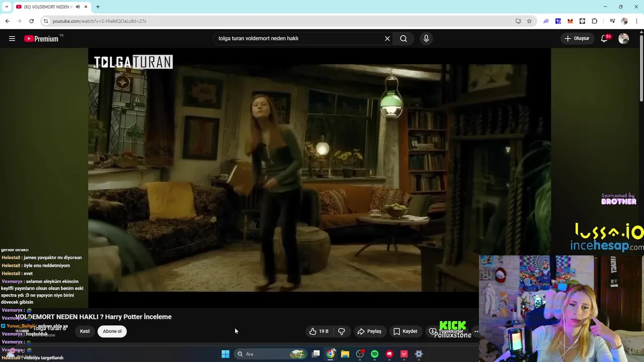Close the VOLDEMORT NEDEN tab
The height and width of the screenshot is (362, 644).
point(86,7)
